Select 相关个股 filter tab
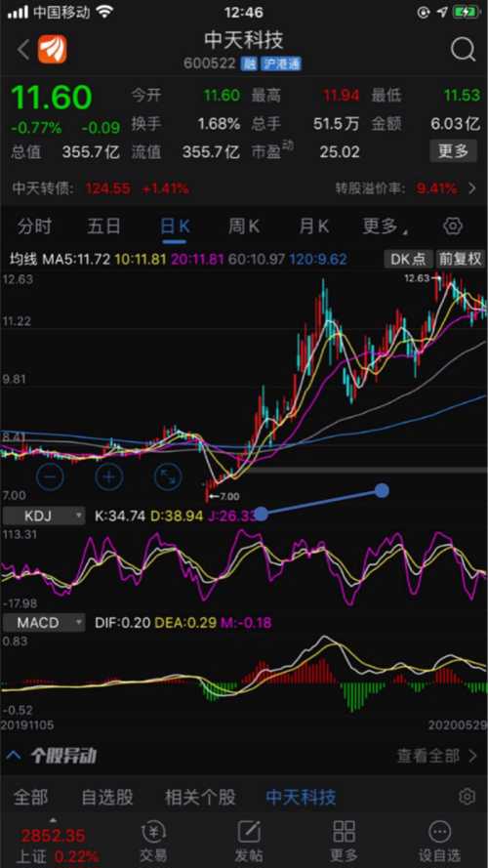488x868 pixels. pyautogui.click(x=200, y=798)
